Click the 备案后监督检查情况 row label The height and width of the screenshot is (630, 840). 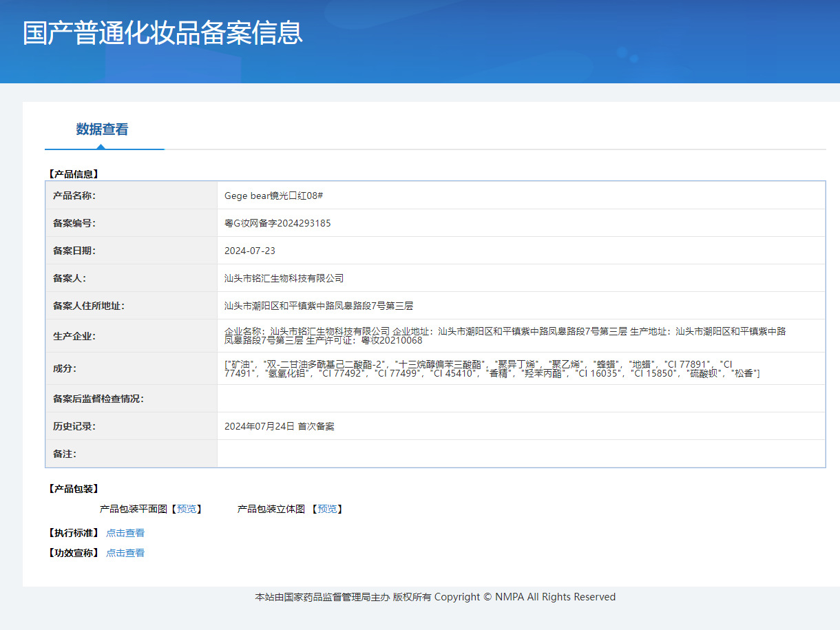point(98,399)
